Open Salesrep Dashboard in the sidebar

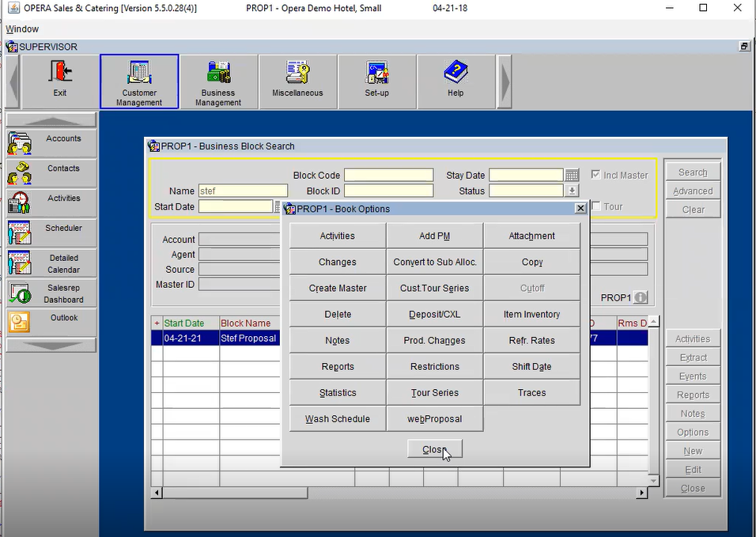pyautogui.click(x=51, y=293)
